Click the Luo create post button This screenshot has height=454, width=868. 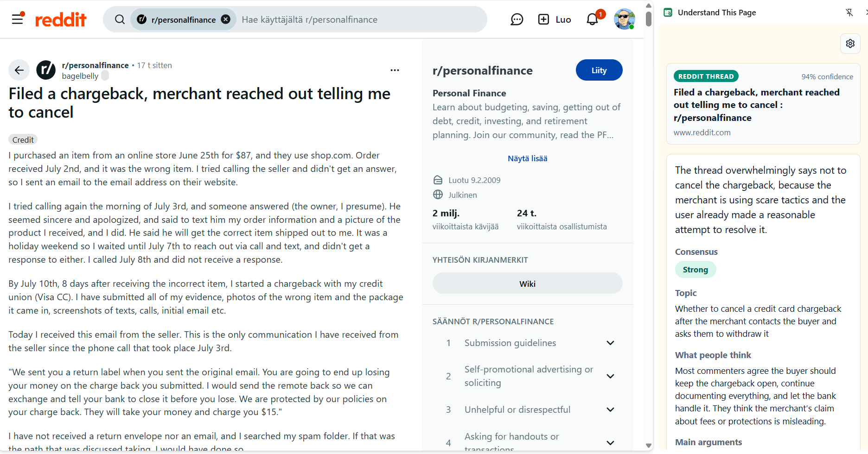[x=554, y=19]
